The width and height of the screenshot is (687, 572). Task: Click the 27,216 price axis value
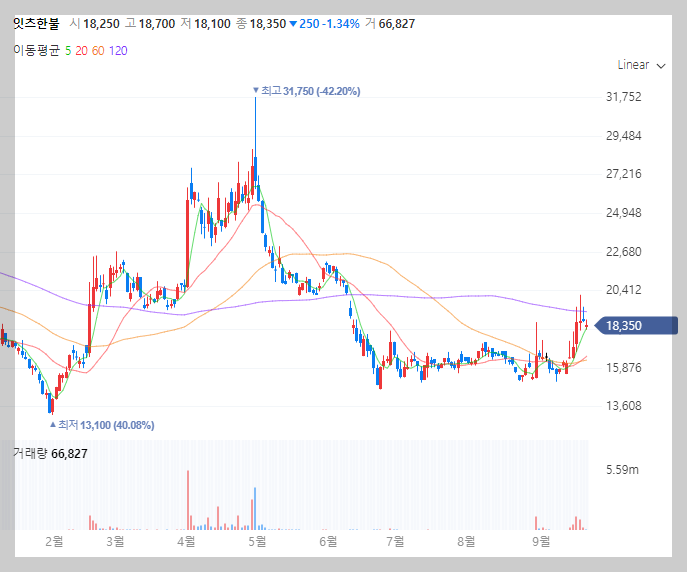pyautogui.click(x=623, y=174)
